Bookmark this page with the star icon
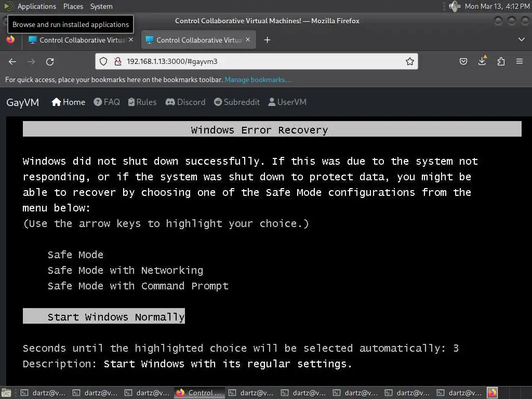The image size is (532, 399). coord(410,61)
